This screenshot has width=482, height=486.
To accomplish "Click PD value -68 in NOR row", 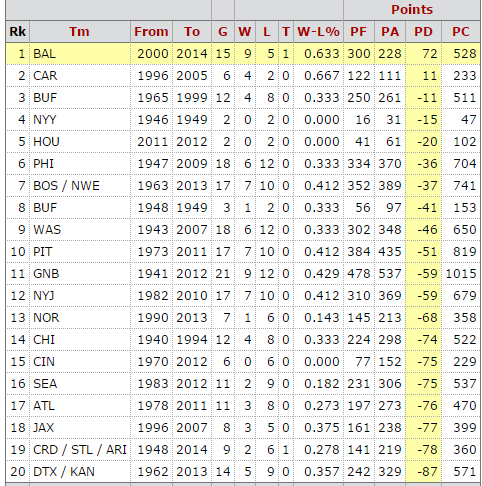I will tap(427, 318).
